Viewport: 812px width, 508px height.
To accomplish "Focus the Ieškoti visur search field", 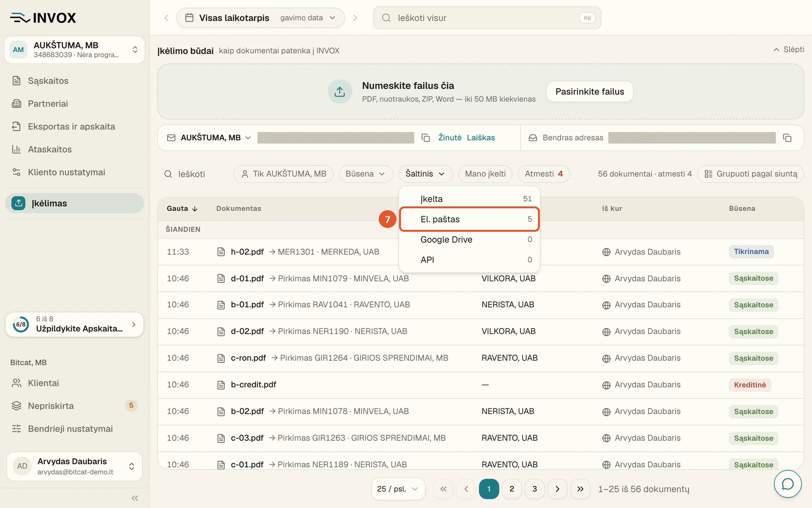I will (x=487, y=18).
